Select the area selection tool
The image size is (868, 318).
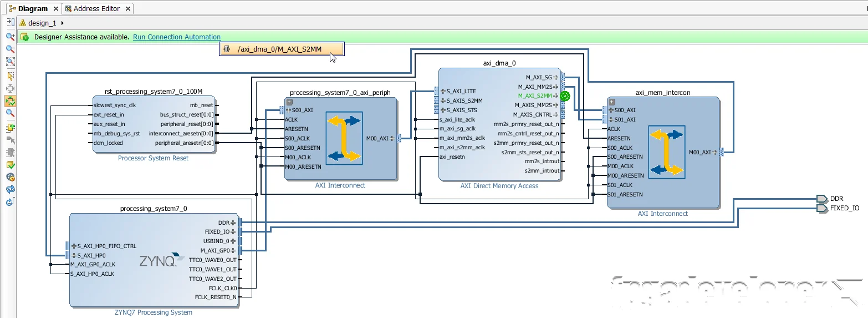point(10,76)
